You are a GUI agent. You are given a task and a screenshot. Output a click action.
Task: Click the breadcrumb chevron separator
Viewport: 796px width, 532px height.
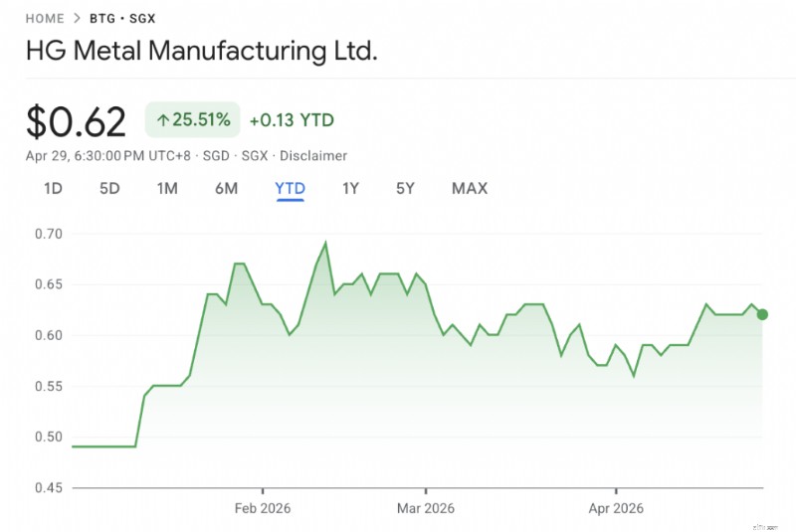[x=77, y=18]
